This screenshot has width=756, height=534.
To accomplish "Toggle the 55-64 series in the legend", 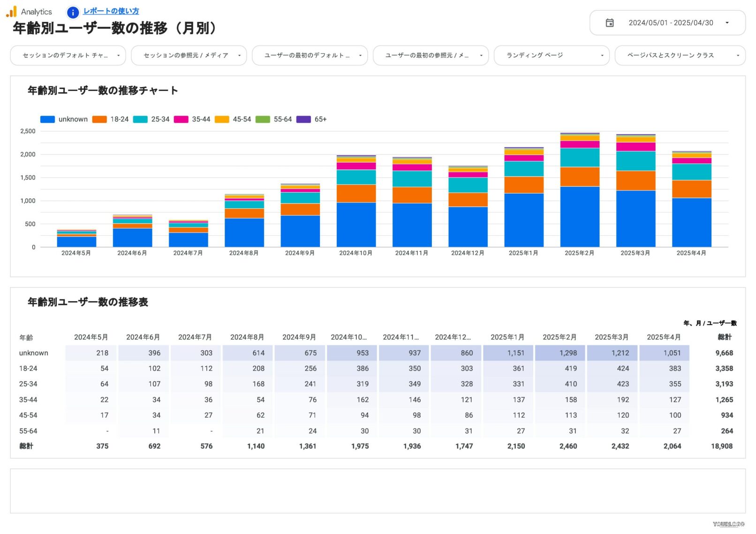I will pos(277,119).
